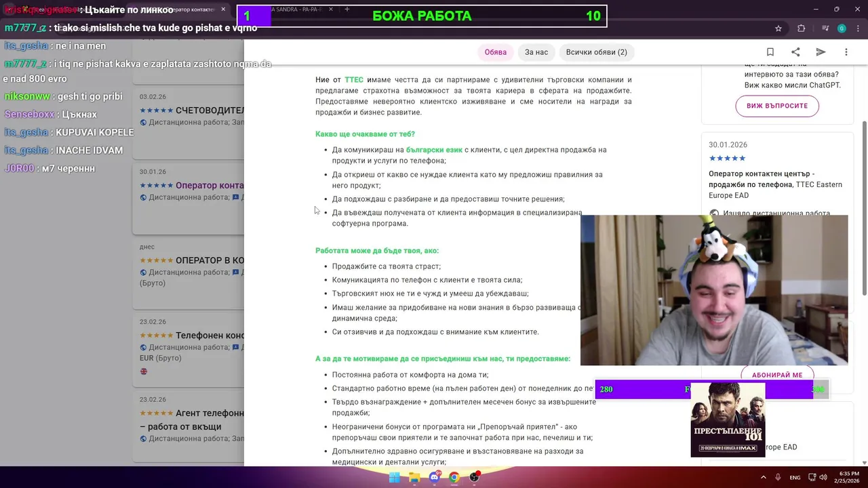This screenshot has height=488, width=868.
Task: Share the job ad
Action: (x=795, y=52)
